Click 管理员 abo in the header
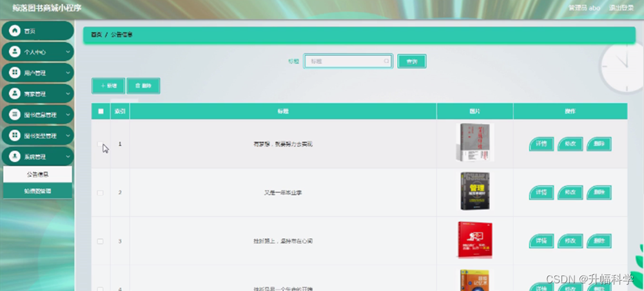 (x=583, y=8)
